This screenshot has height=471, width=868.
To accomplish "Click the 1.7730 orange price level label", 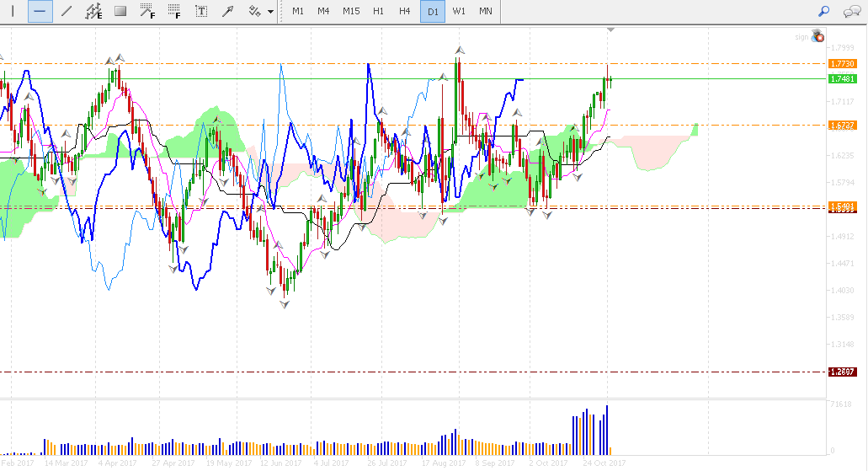I will pos(842,64).
